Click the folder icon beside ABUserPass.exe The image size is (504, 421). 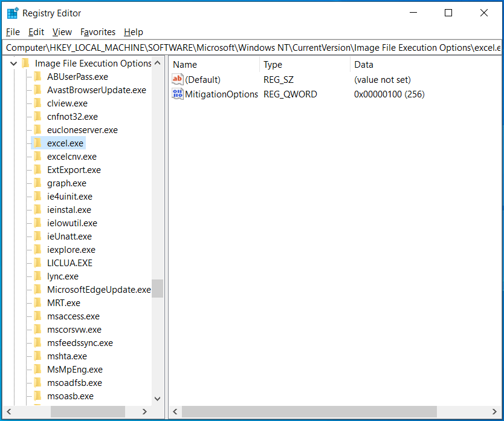[x=38, y=77]
